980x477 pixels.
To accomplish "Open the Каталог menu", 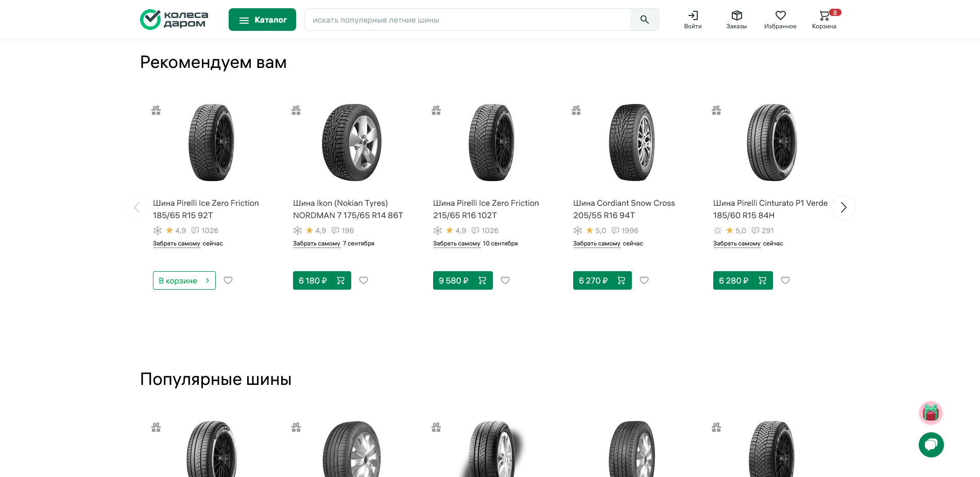I will 262,20.
